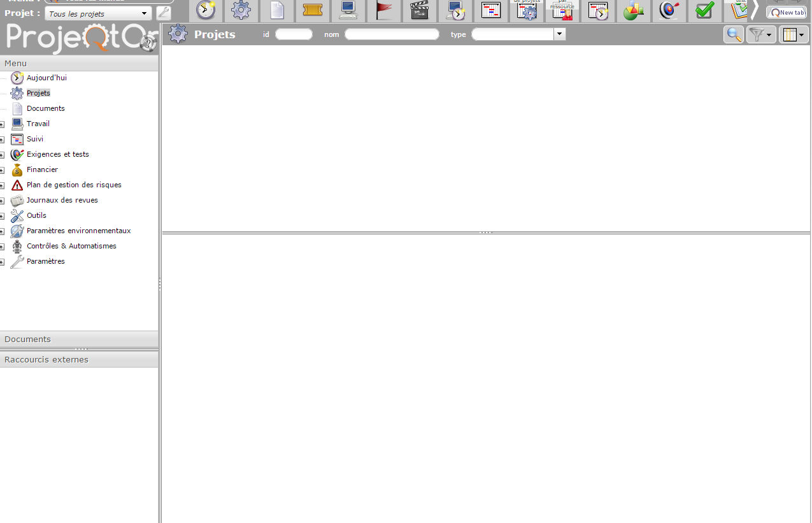Open the Activities computer icon in top toolbar
812x523 pixels.
coord(348,10)
